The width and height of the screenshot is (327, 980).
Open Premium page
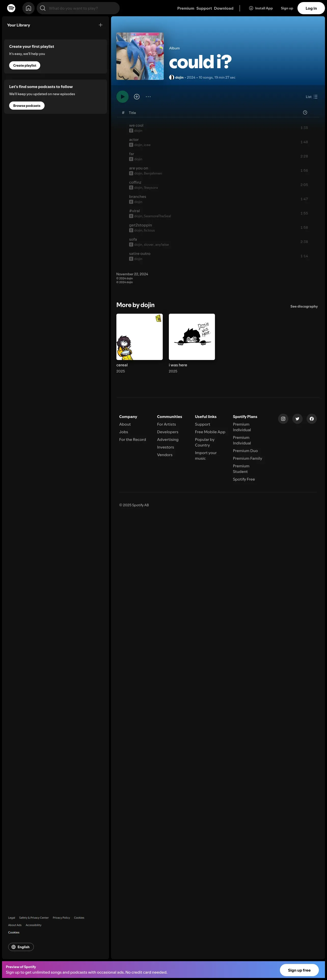(185, 8)
